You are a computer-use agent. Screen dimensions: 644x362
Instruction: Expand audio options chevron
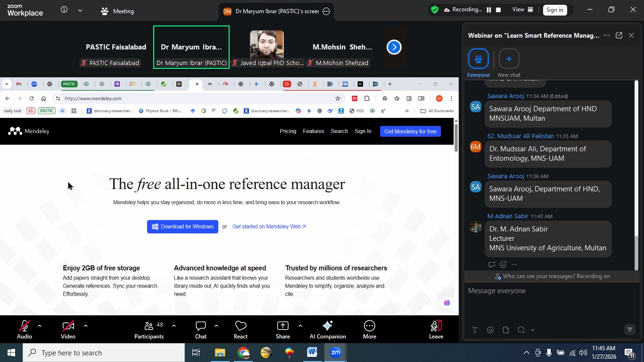[x=40, y=325]
